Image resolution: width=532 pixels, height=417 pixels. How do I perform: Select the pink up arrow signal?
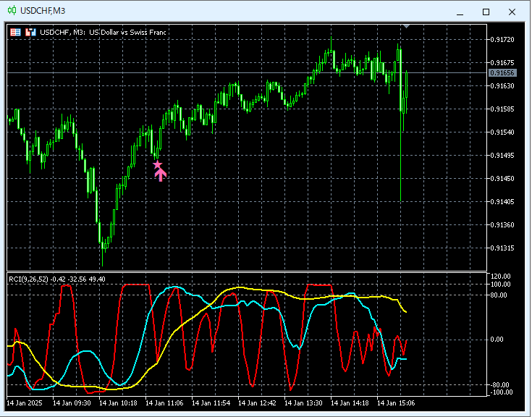161,175
